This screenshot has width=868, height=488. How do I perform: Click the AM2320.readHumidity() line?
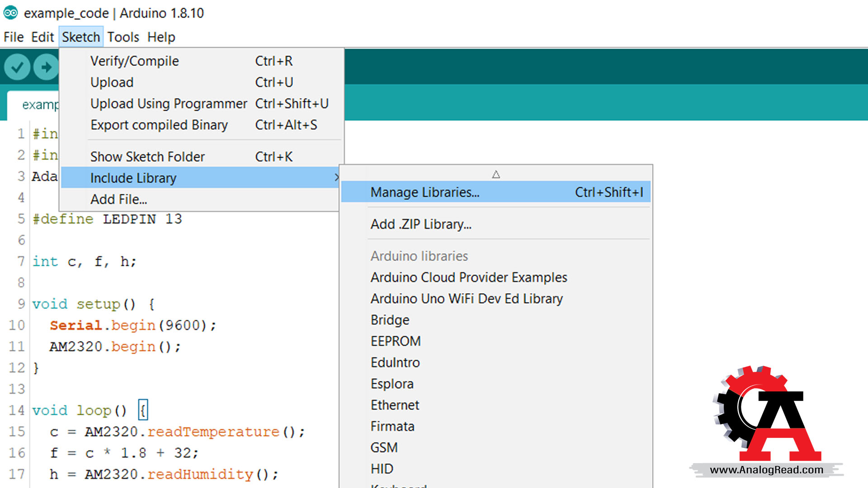(x=164, y=474)
